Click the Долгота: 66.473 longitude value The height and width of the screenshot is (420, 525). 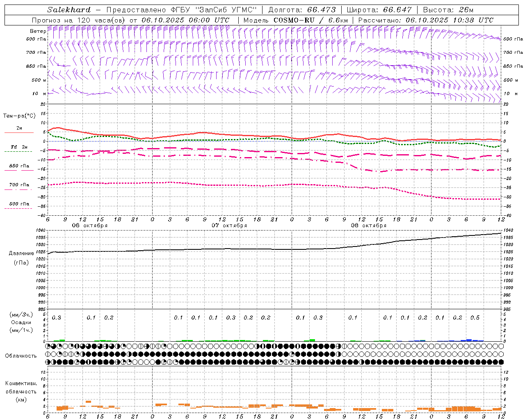tap(302, 10)
